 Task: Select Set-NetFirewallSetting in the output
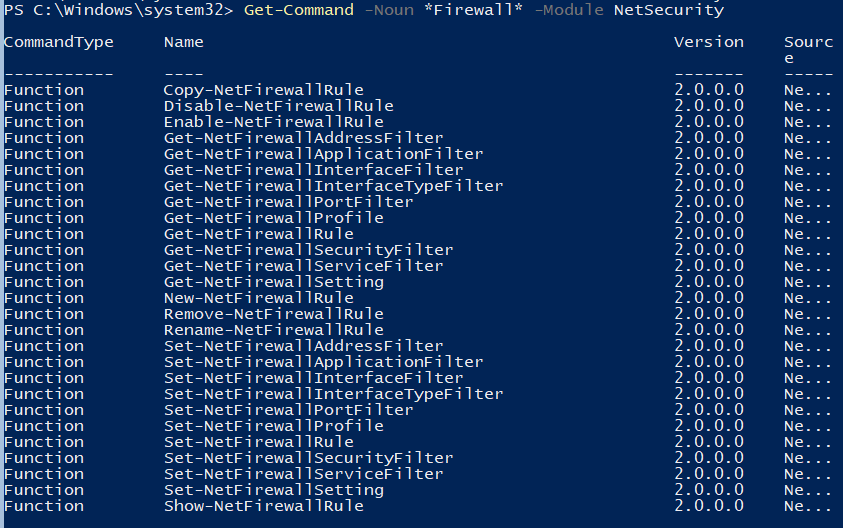pos(273,490)
